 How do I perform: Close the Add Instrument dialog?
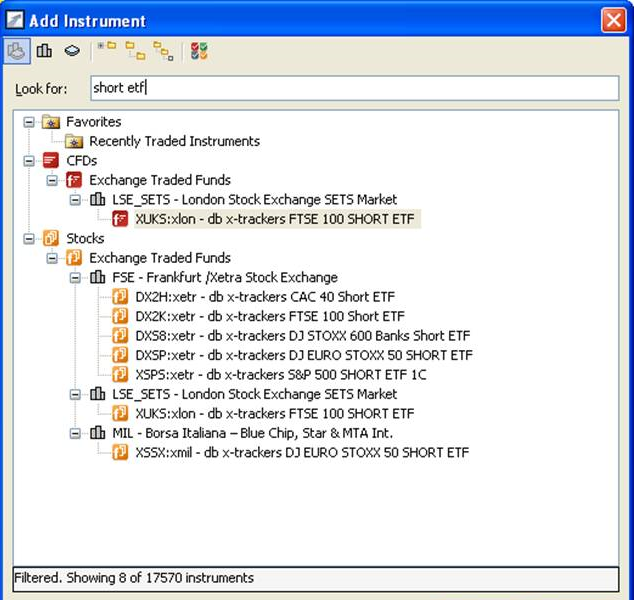614,20
